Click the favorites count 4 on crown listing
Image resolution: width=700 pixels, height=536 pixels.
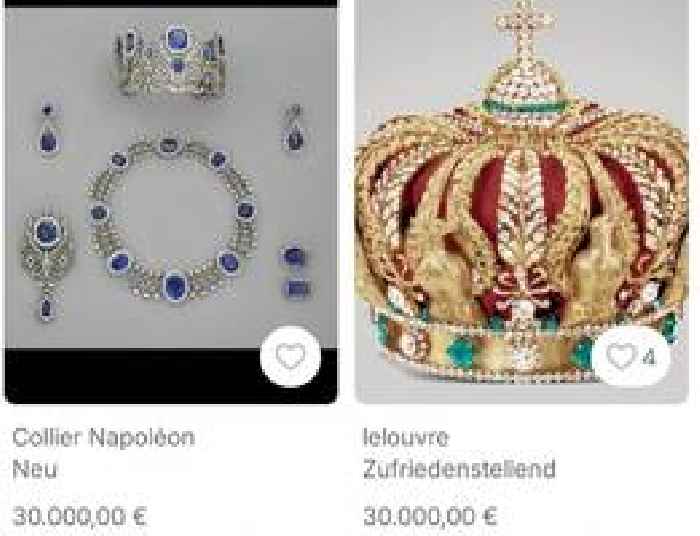650,357
